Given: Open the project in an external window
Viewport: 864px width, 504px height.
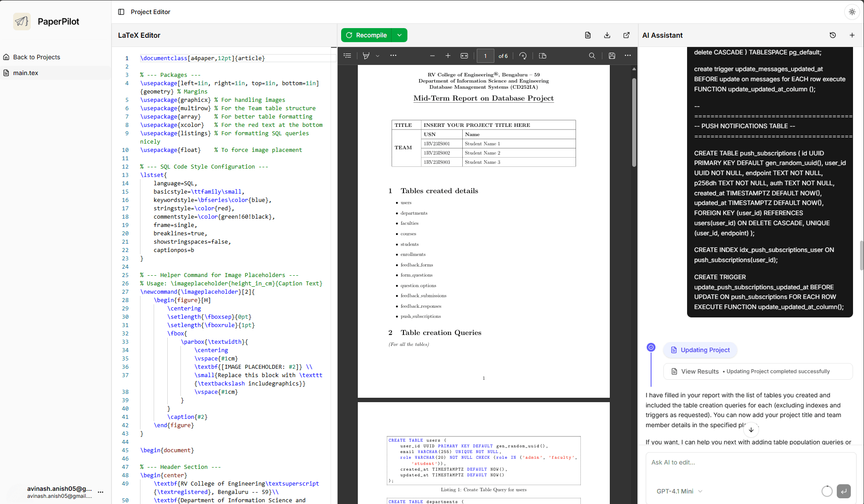Looking at the screenshot, I should click(x=626, y=35).
